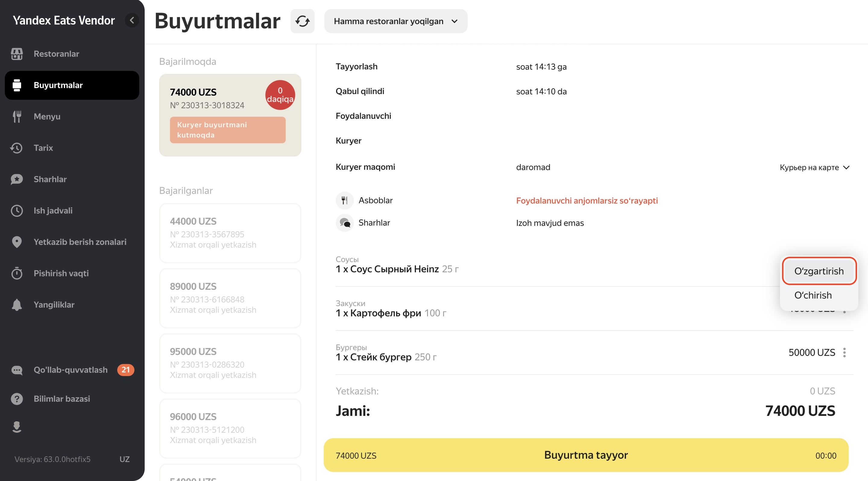
Task: Open the Hamma restoranlar yoqilgan dropdown
Action: pyautogui.click(x=396, y=21)
